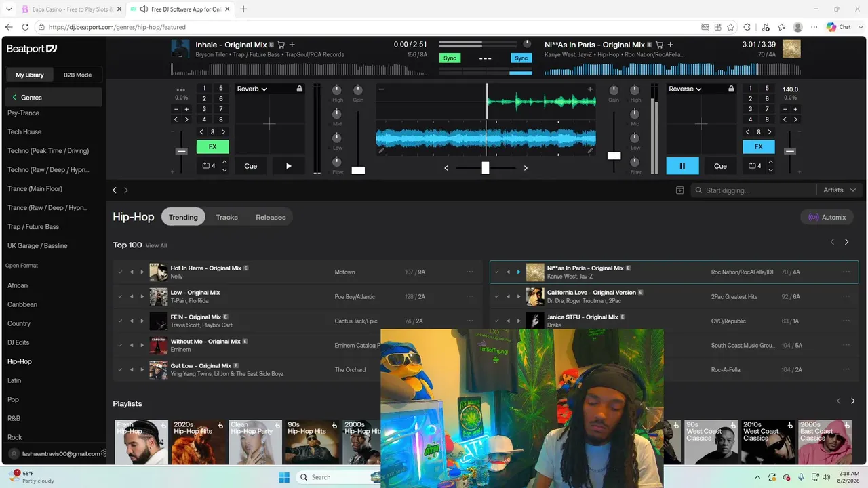Click the crossfader handle
This screenshot has width=868, height=488.
(486, 167)
